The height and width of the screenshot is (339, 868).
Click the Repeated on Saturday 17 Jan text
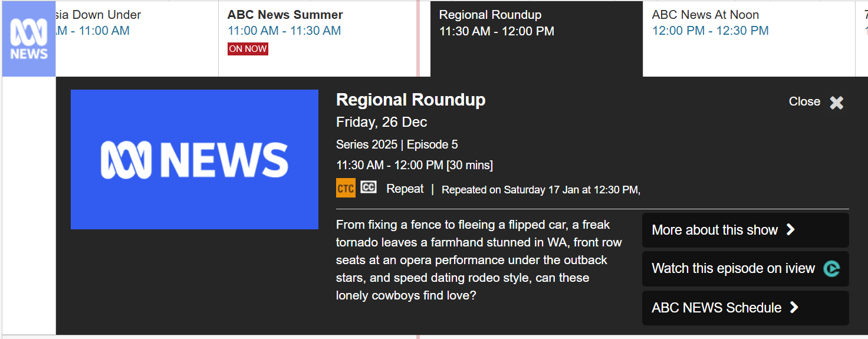click(541, 190)
